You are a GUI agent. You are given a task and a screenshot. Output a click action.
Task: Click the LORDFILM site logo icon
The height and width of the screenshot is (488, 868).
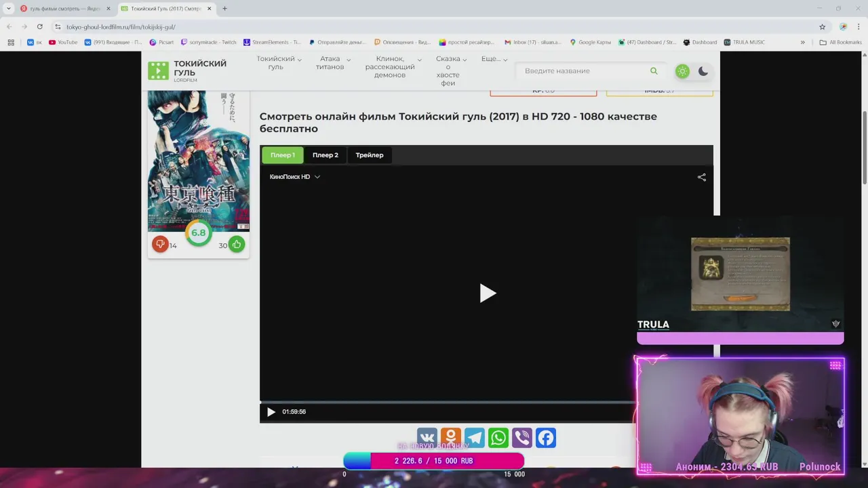tap(158, 70)
